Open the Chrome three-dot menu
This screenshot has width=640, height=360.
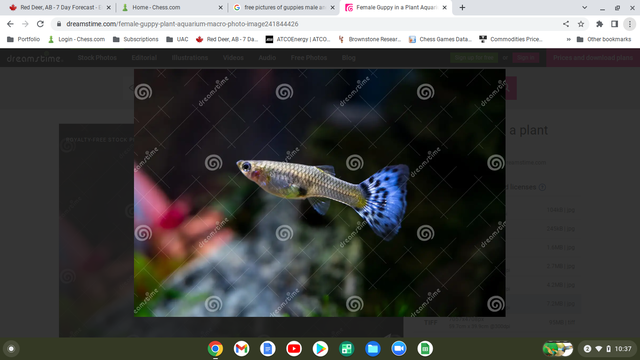coord(630,24)
